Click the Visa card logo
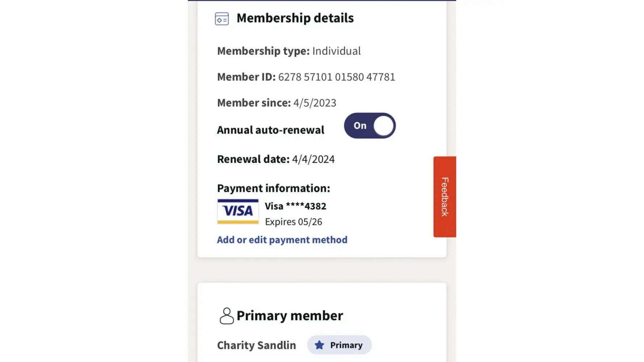The width and height of the screenshot is (644, 362). 238,211
